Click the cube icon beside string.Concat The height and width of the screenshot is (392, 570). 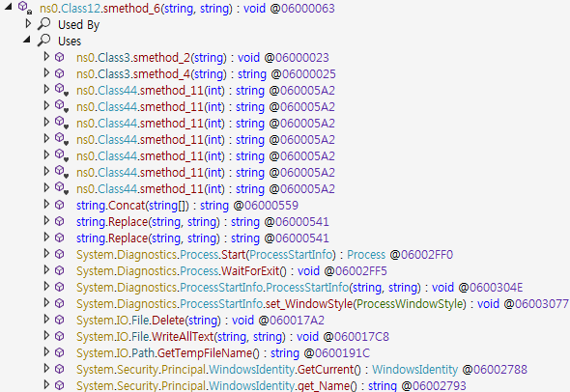click(x=60, y=205)
